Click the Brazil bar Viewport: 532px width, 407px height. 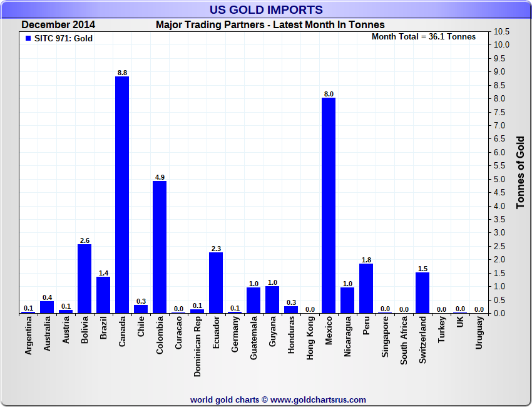[x=103, y=295]
